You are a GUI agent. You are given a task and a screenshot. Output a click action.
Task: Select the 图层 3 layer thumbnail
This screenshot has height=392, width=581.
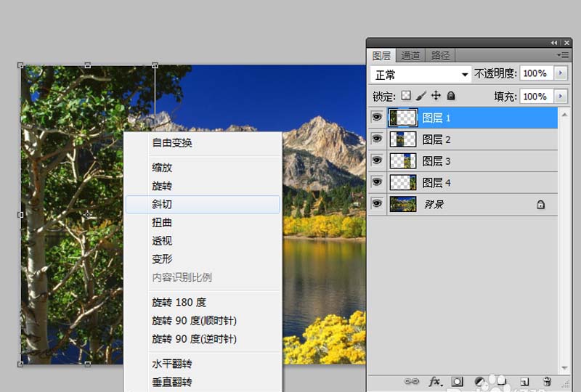(403, 161)
